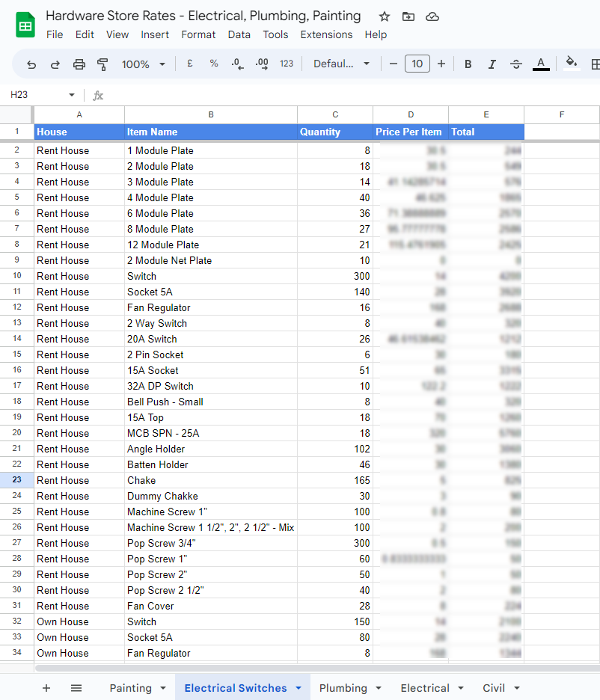
Task: Toggle bold formatting
Action: [468, 64]
